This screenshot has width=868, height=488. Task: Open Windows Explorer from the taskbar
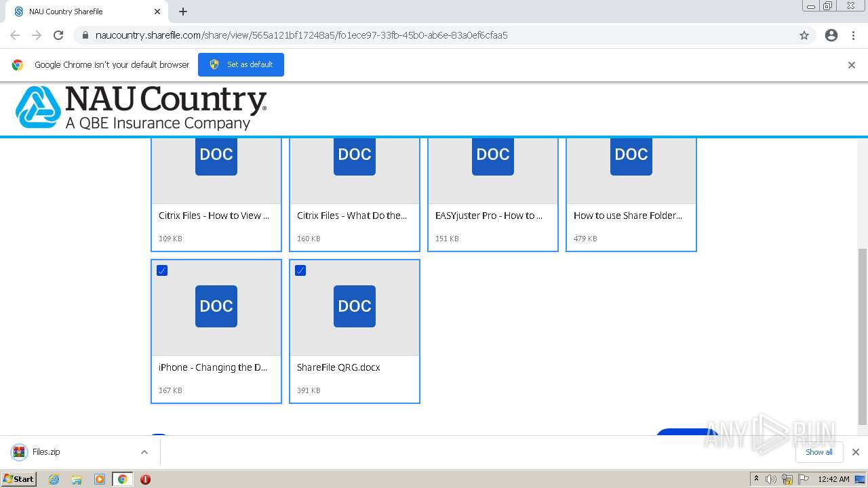[77, 479]
